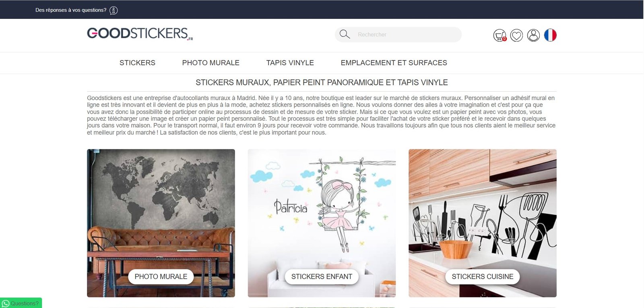
Task: Click the info icon beside questions text
Action: pos(114,10)
